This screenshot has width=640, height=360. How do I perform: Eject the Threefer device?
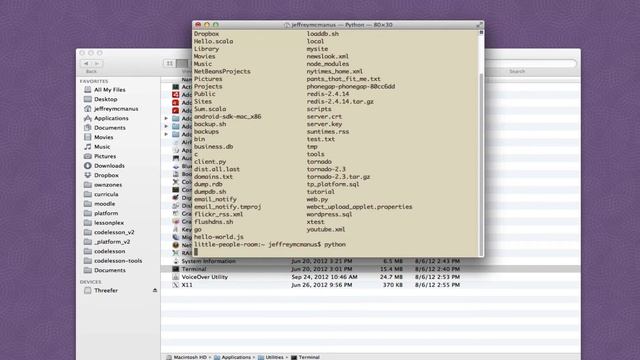click(x=155, y=291)
